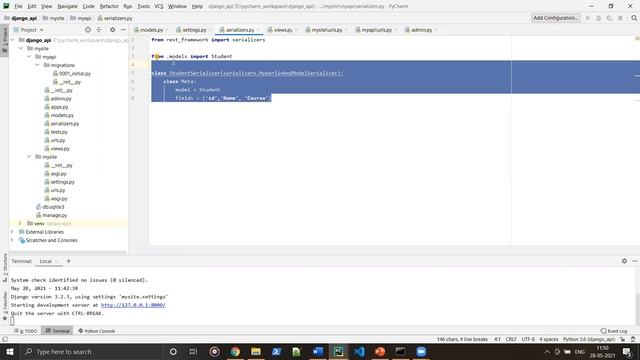Image resolution: width=640 pixels, height=360 pixels.
Task: Expand Scratches and Consoles node
Action: tap(12, 240)
